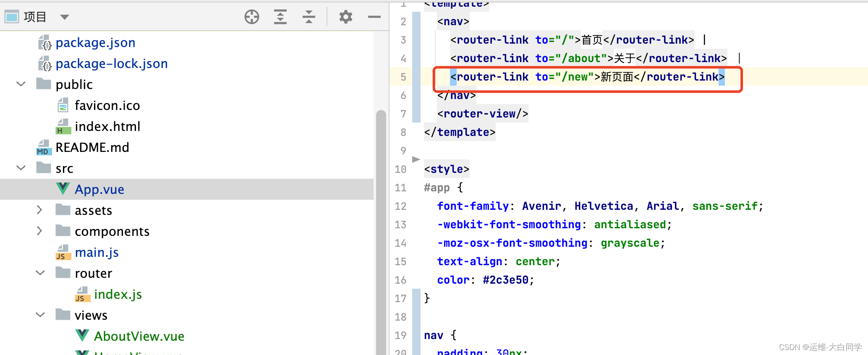
Task: Click the -webkit-font-smoothing line
Action: (554, 224)
